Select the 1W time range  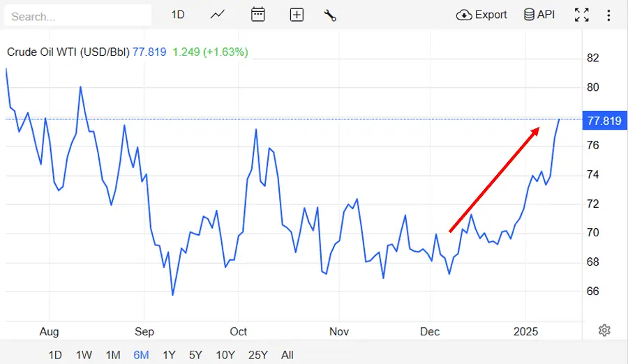(84, 355)
